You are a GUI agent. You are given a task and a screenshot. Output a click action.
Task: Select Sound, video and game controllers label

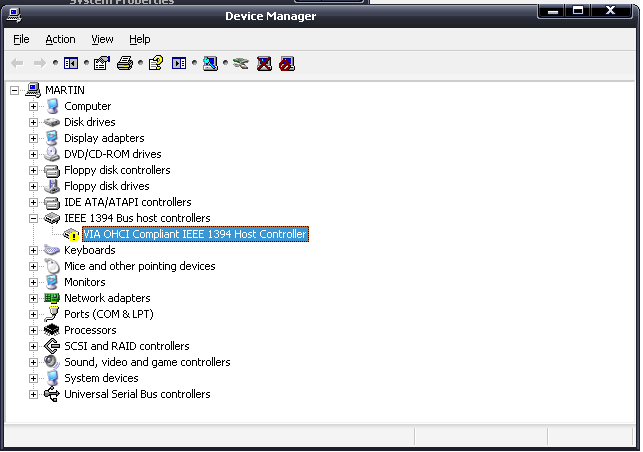coord(147,362)
